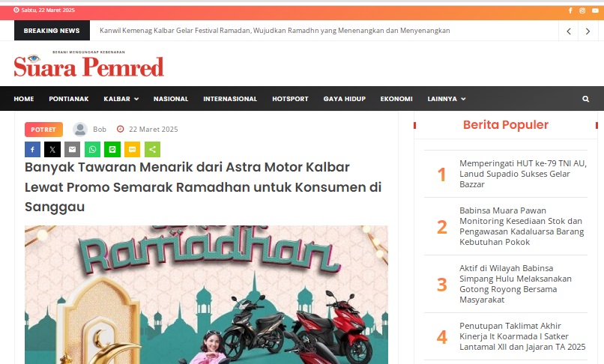
Task: Share article on Facebook
Action: [x=32, y=150]
